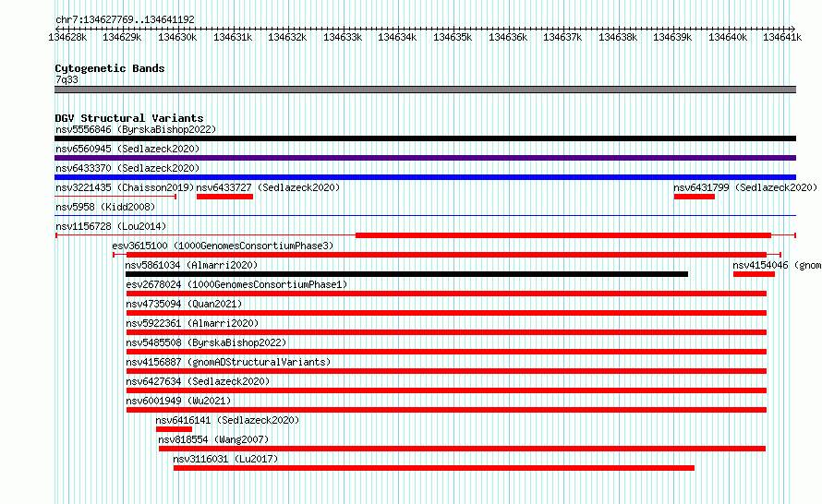The height and width of the screenshot is (504, 822).
Task: Open the nsv6560945 (Sedlazeck2020) label
Action: tap(127, 149)
